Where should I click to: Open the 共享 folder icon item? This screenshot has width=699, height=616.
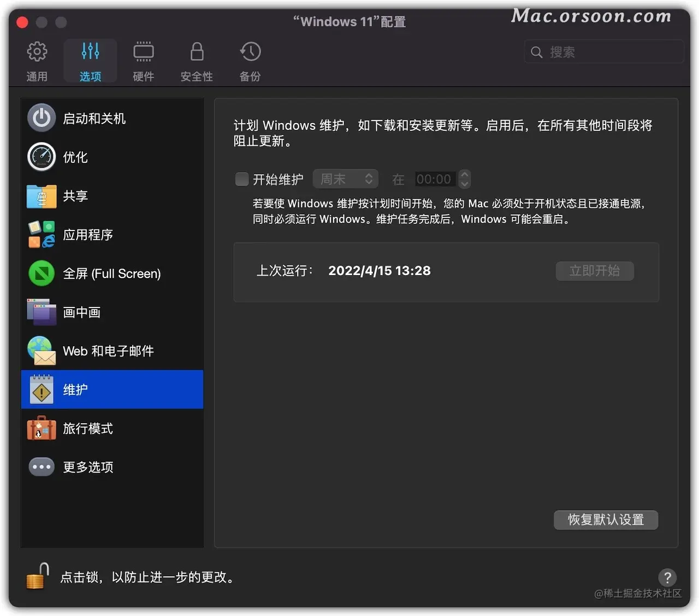pos(42,196)
